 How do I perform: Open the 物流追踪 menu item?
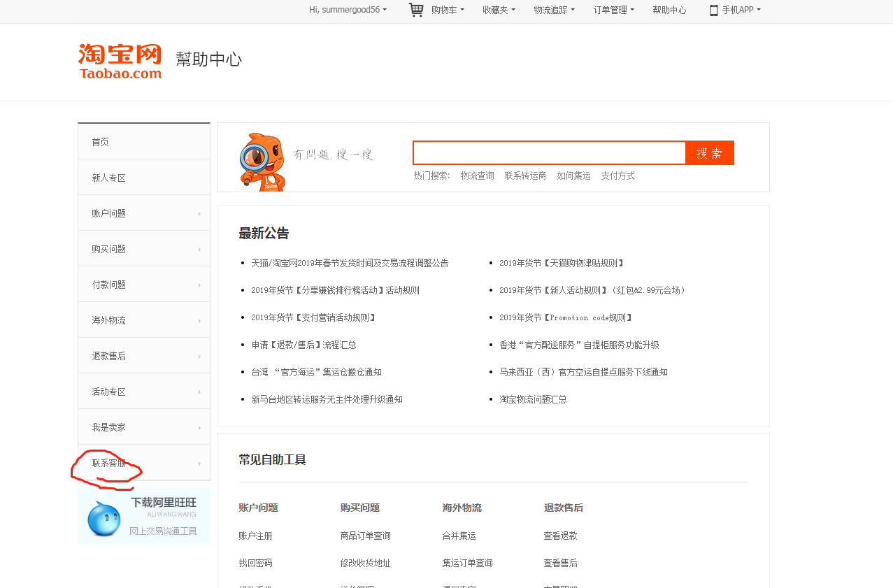pos(553,10)
